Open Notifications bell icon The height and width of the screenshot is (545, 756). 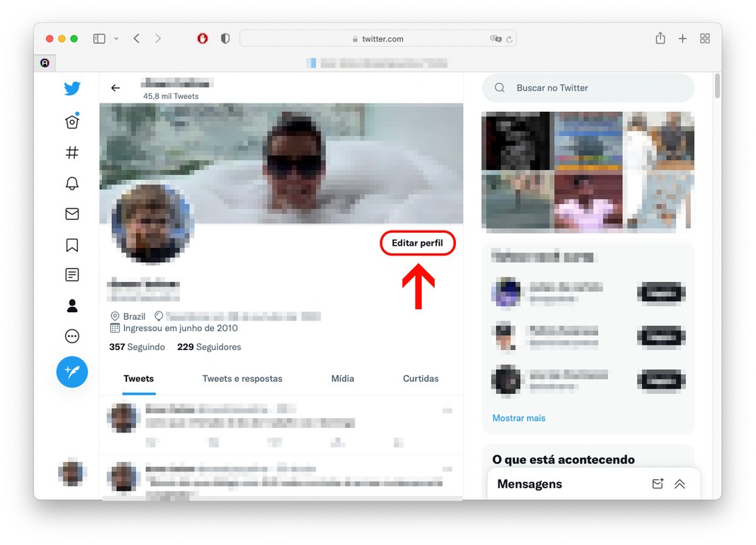coord(72,184)
